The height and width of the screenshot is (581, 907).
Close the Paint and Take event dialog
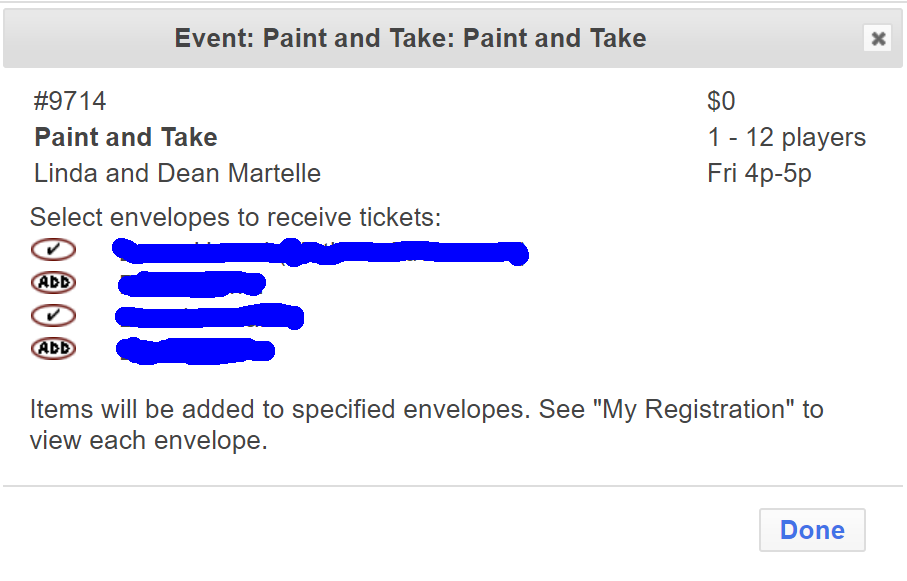(x=877, y=38)
